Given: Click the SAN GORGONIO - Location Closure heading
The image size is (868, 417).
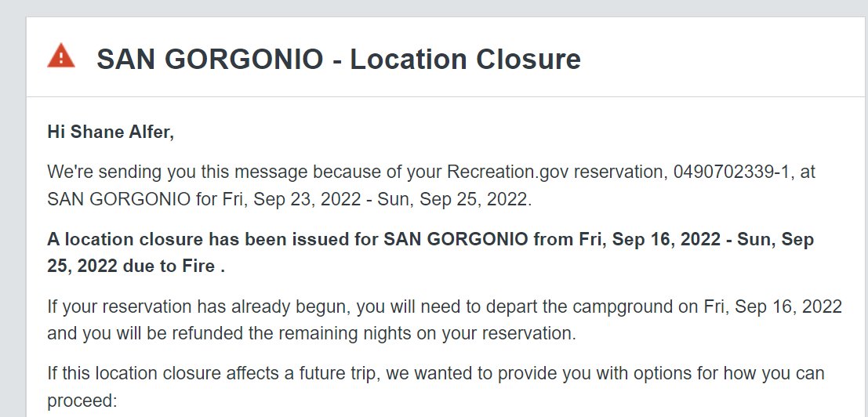Looking at the screenshot, I should click(338, 59).
